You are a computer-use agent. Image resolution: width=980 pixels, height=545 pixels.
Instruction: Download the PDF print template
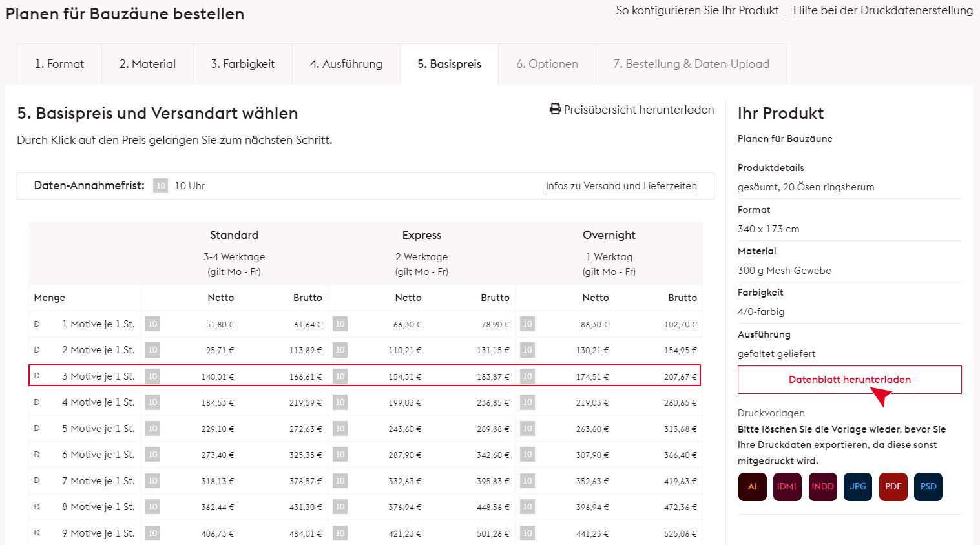point(893,487)
